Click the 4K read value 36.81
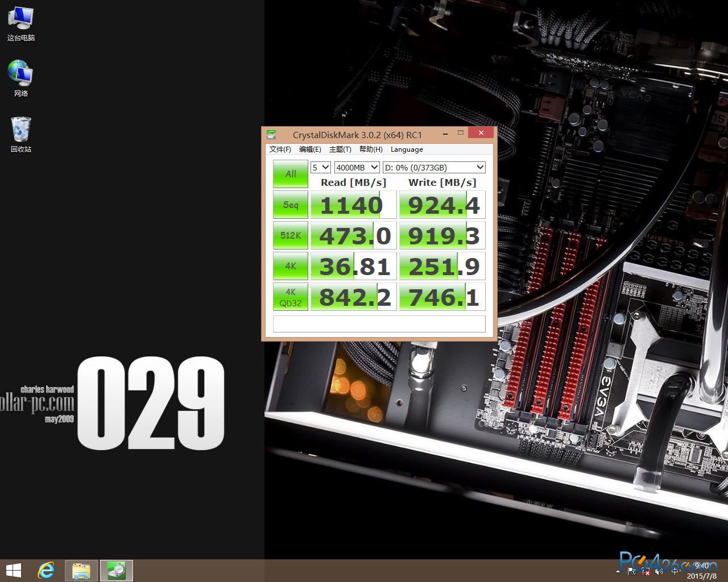 (354, 266)
